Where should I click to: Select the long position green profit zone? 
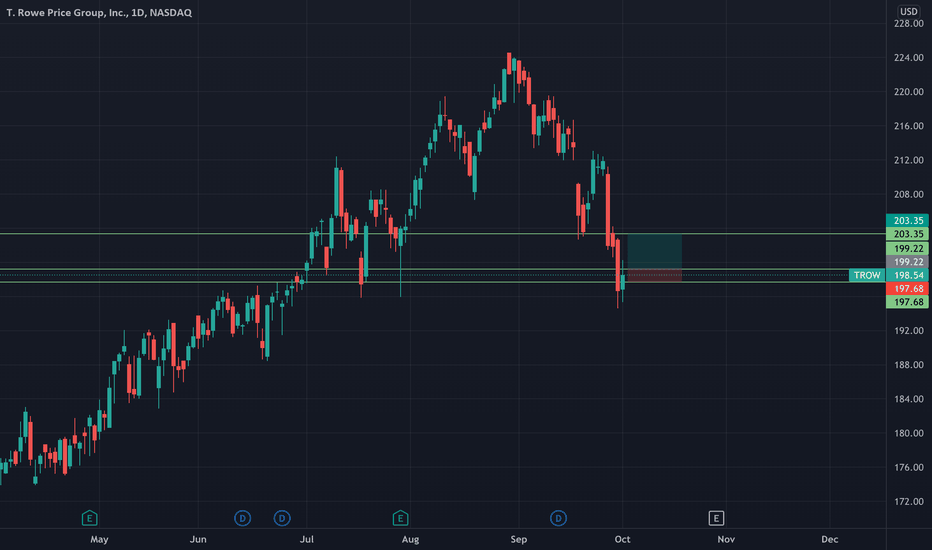654,252
